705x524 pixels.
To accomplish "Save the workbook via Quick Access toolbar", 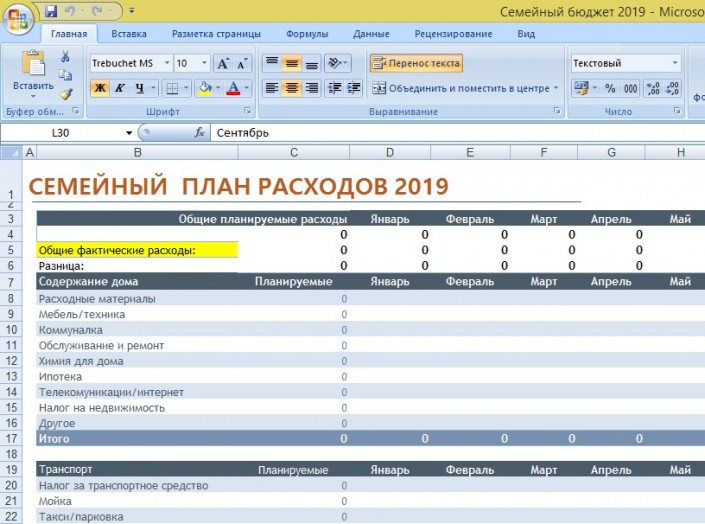I will click(x=50, y=10).
